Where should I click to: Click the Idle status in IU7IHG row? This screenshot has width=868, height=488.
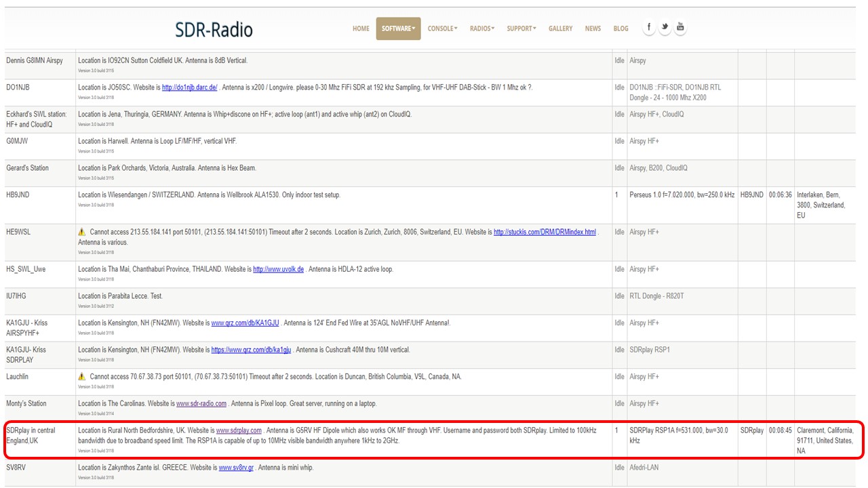[x=619, y=296]
